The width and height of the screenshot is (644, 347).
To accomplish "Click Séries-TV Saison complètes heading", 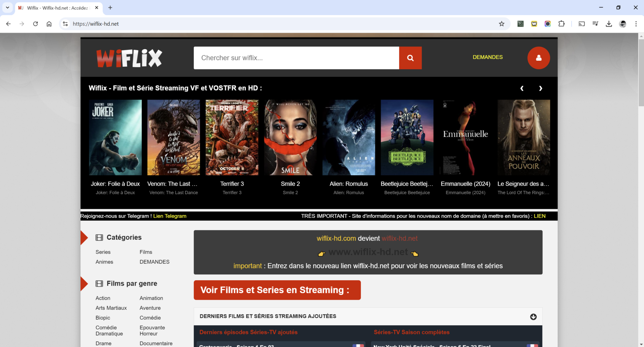I will [x=412, y=332].
